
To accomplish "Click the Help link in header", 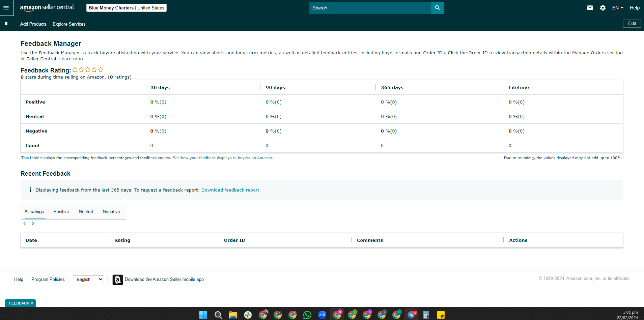I will click(x=635, y=8).
